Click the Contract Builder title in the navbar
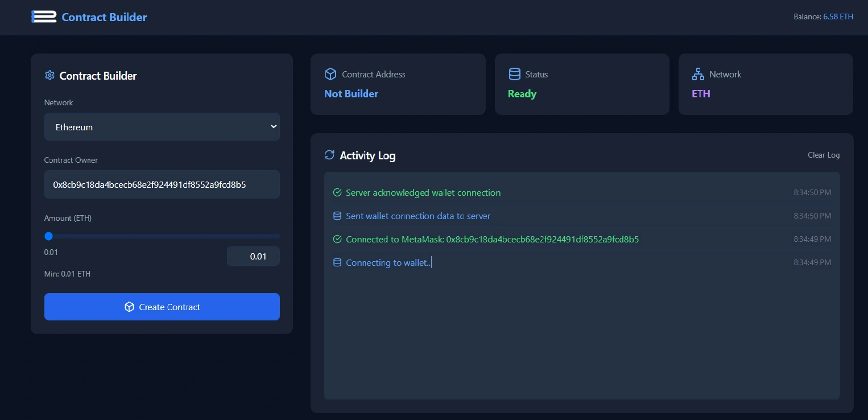Screen dimensions: 868x420 (x=104, y=17)
